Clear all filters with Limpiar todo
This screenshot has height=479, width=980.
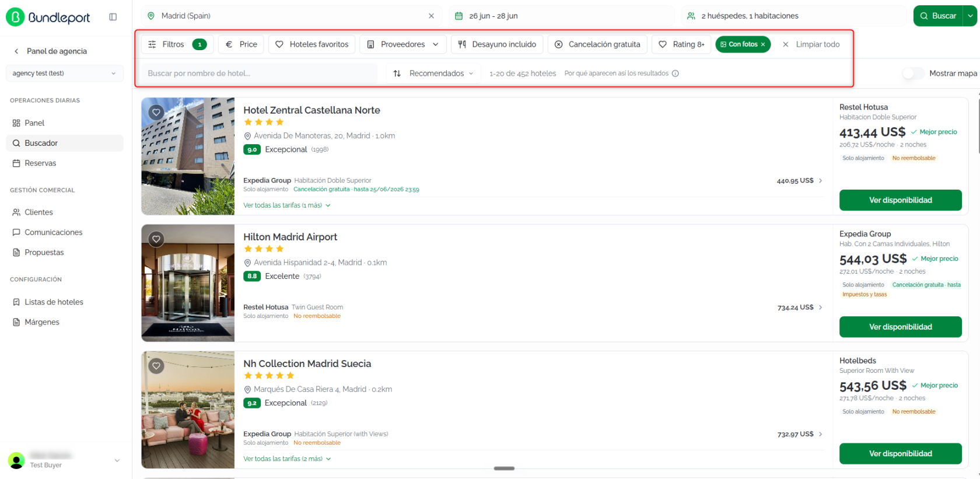click(811, 44)
